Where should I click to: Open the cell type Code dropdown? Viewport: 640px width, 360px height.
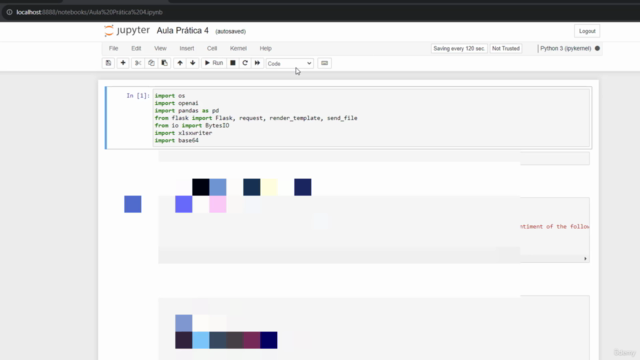pos(289,64)
